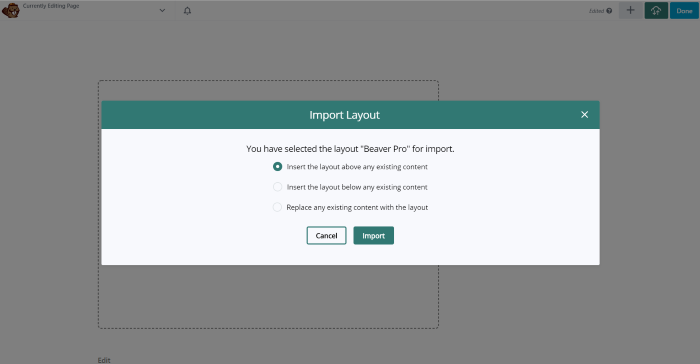Click the Import Layout dialog title

[344, 115]
